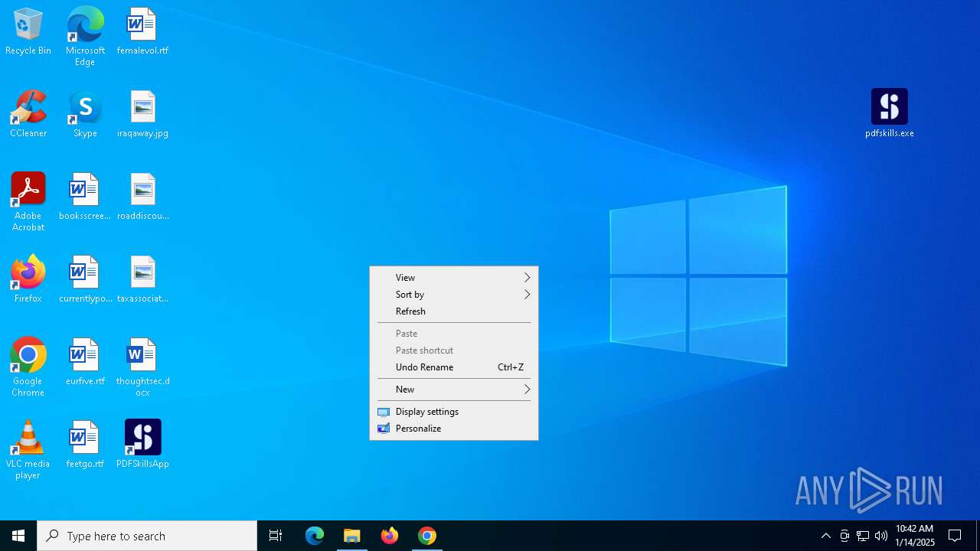
Task: Launch Firefox from the taskbar
Action: (x=390, y=536)
